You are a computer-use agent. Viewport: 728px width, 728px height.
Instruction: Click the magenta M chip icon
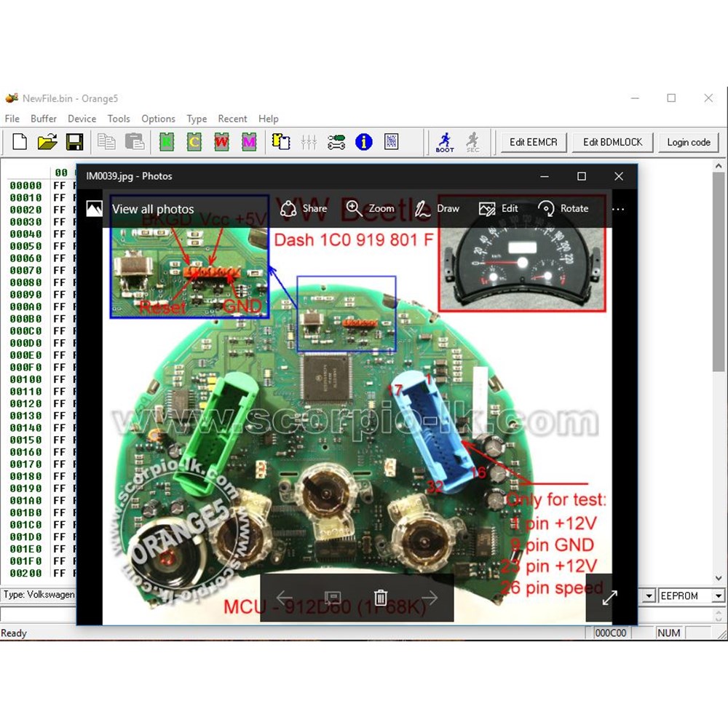point(249,142)
